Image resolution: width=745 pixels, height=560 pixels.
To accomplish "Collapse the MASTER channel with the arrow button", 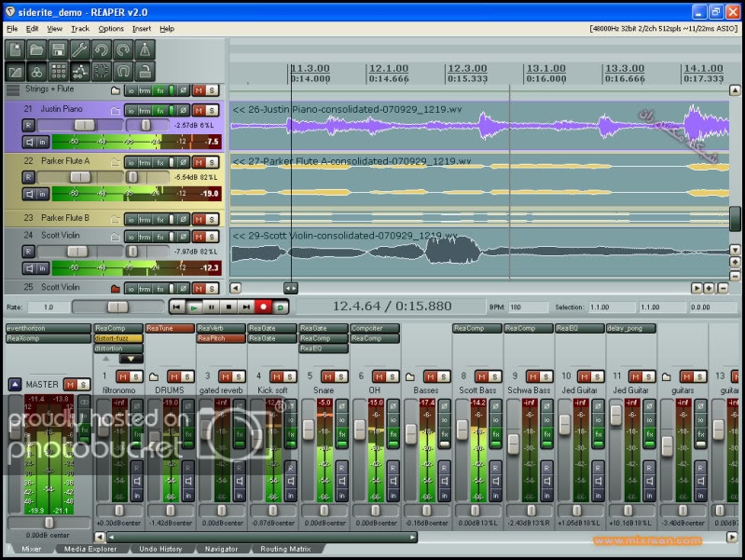I will click(x=15, y=384).
